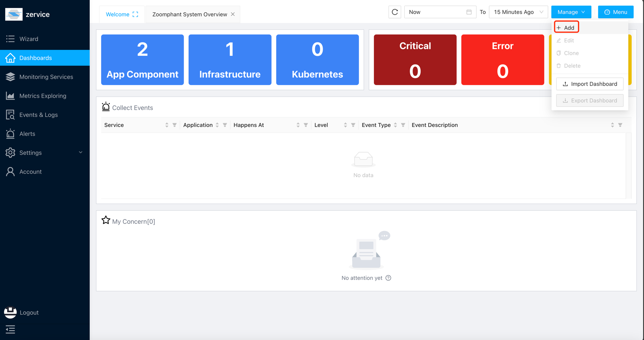Click the filter icon in Level column

click(x=353, y=125)
